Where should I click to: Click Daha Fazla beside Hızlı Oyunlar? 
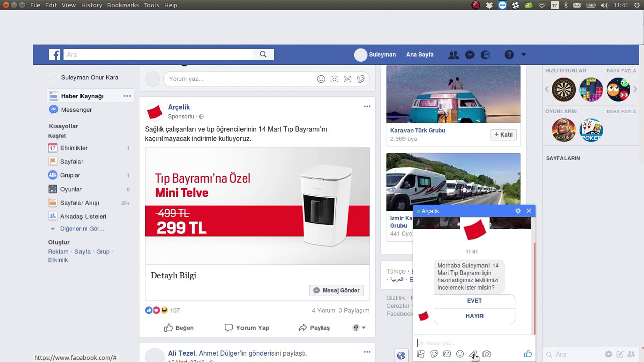pyautogui.click(x=621, y=71)
